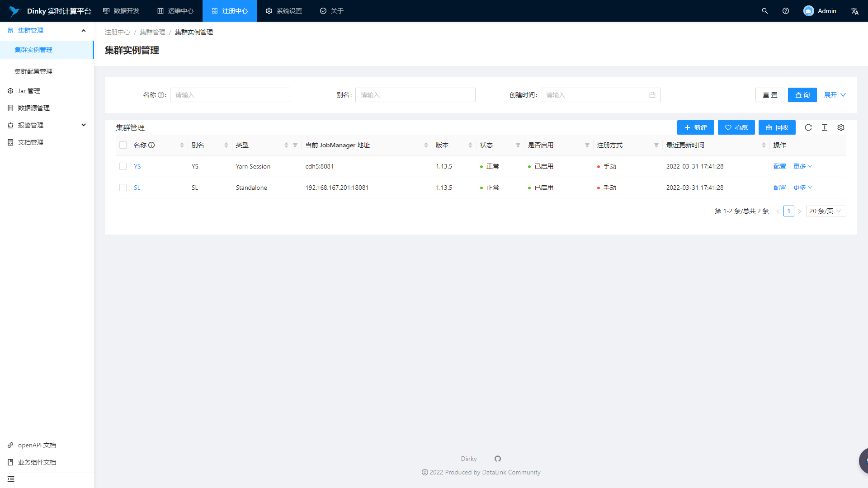Image resolution: width=868 pixels, height=488 pixels.
Task: Sort by 版本 column sort arrows
Action: (470, 145)
